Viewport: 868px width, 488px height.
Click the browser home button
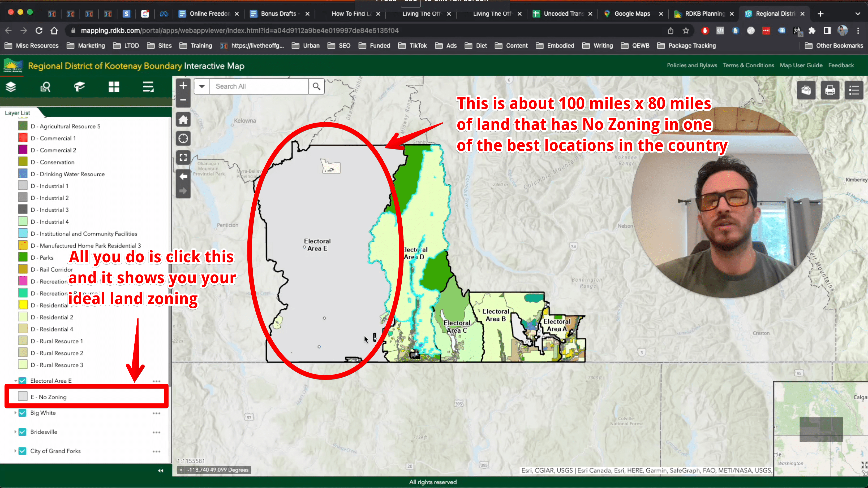tap(54, 31)
